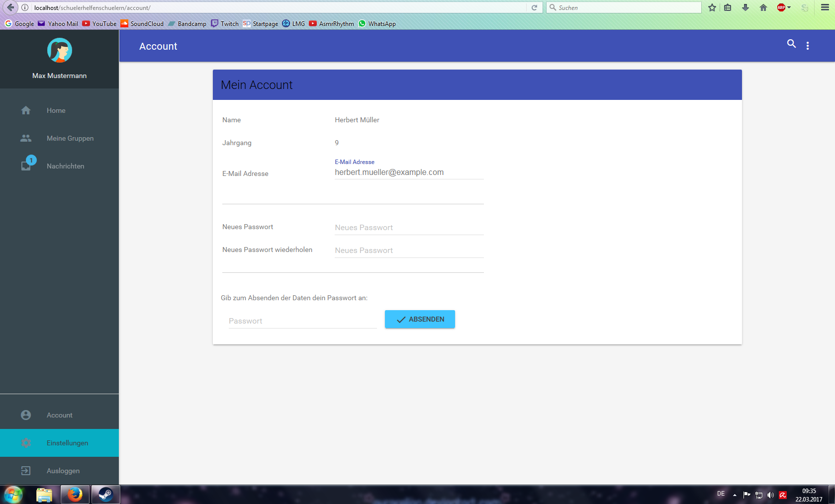The width and height of the screenshot is (835, 504).
Task: Open the Google bookmark
Action: pos(19,23)
